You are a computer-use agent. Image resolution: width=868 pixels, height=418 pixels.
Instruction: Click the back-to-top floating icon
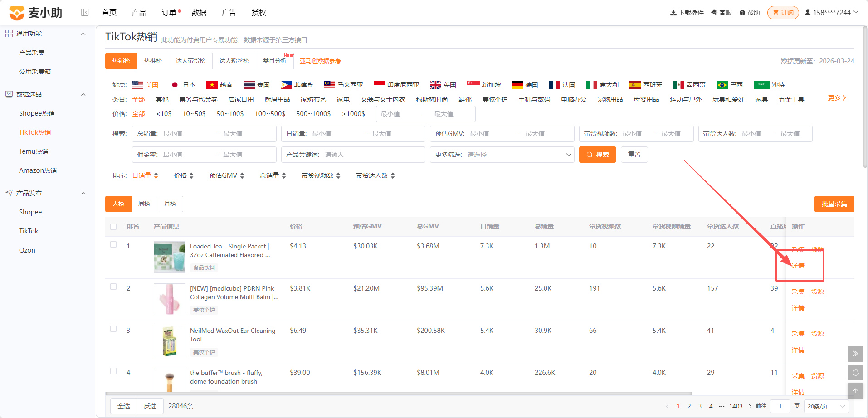pos(855,391)
